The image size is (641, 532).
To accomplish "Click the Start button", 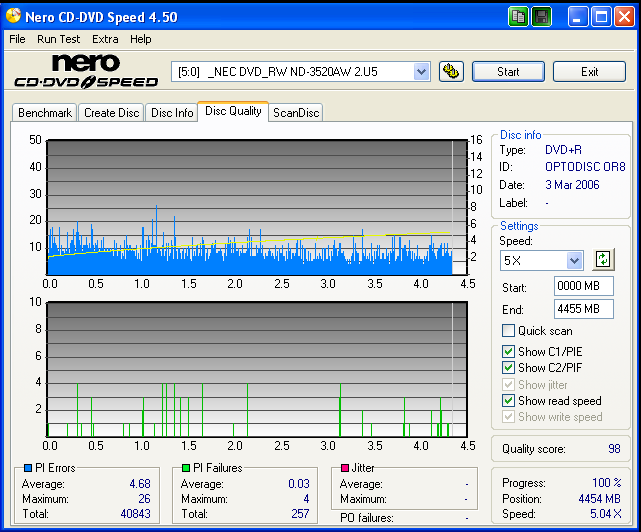I will [508, 72].
